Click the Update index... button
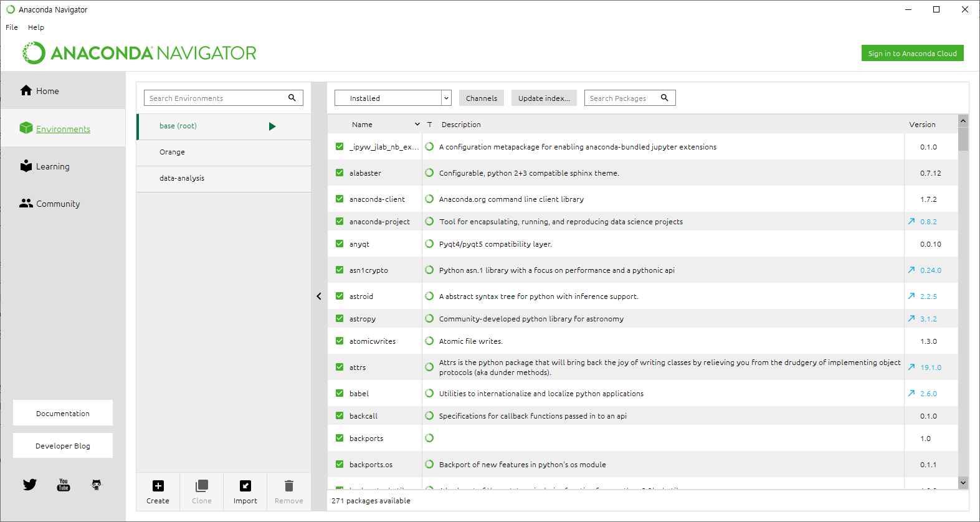Screen dimensions: 980x522 click(x=544, y=98)
